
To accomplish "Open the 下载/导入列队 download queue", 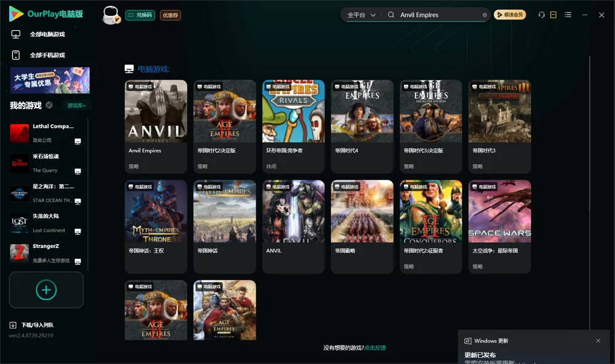I will pos(38,325).
